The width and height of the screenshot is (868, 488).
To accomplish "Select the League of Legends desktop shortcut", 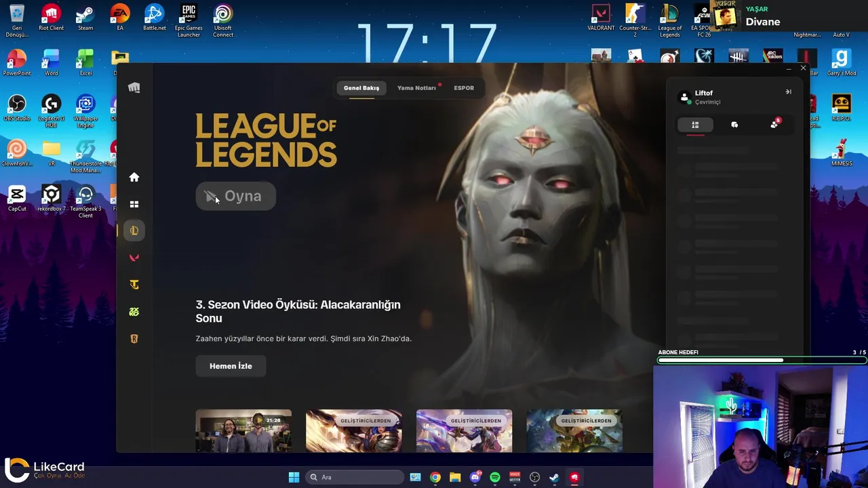I will pos(670,20).
